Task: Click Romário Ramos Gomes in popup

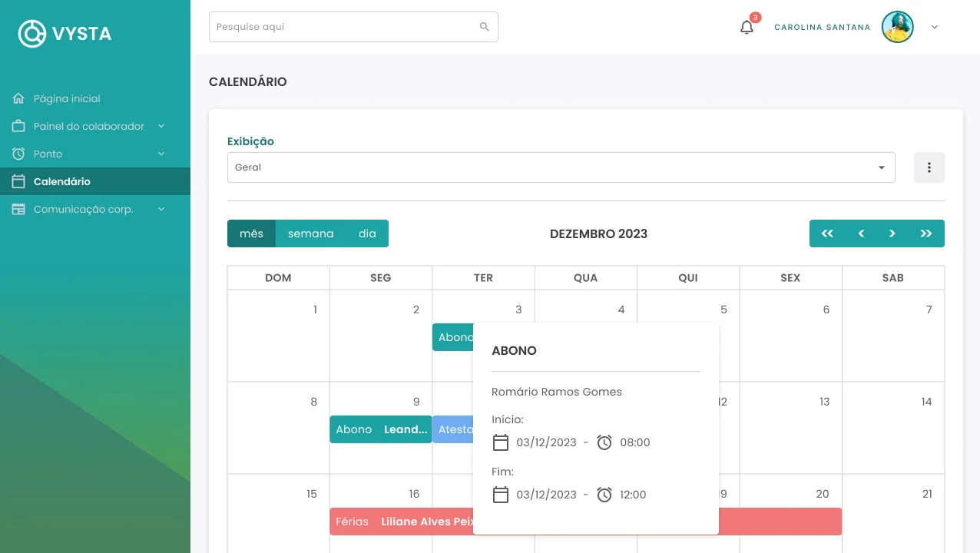Action: coord(557,392)
